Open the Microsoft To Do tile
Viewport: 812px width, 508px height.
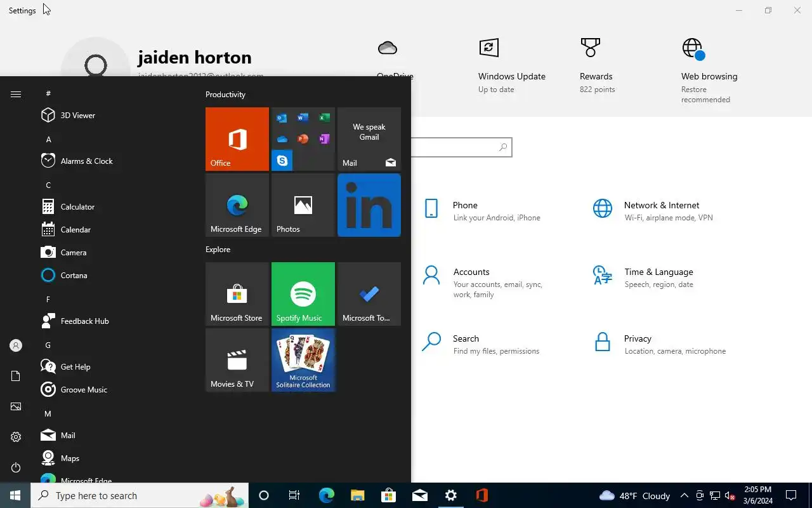(369, 294)
